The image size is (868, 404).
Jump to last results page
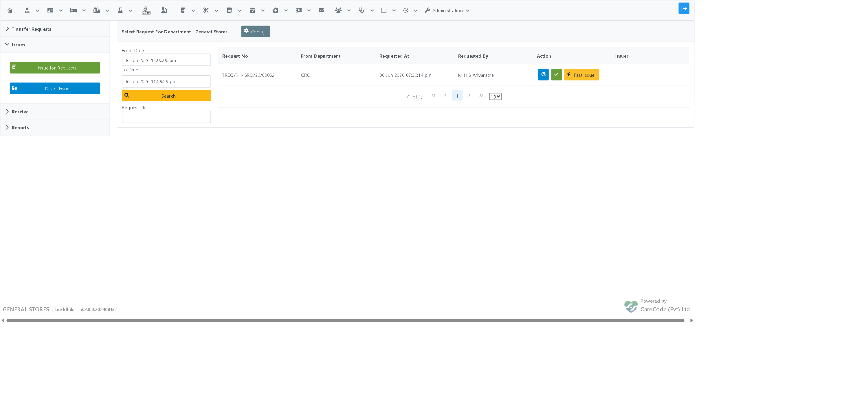[x=481, y=96]
